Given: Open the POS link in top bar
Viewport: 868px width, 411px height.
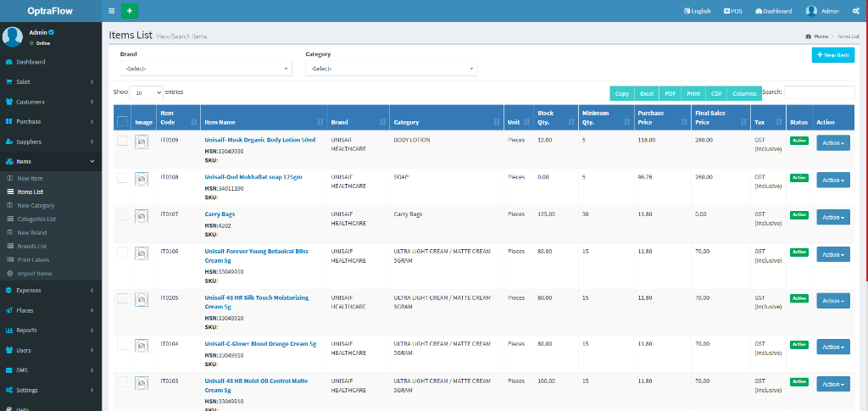Looking at the screenshot, I should pos(733,11).
